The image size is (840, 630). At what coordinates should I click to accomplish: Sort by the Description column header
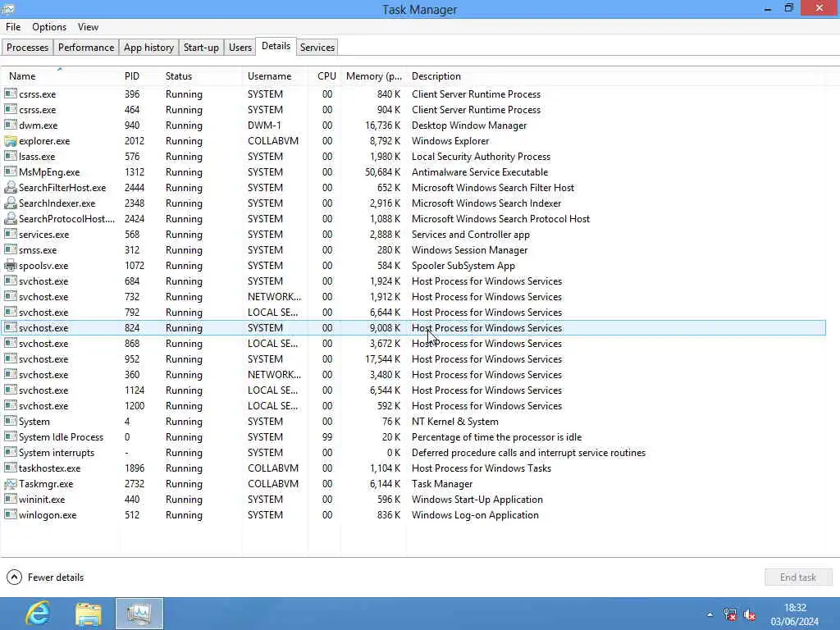click(616, 76)
